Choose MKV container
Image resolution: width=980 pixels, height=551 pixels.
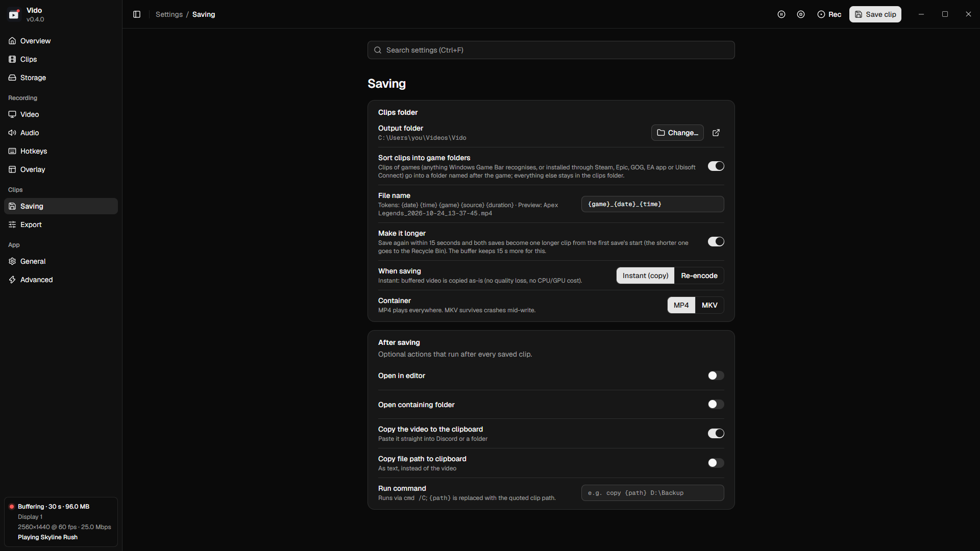point(709,305)
